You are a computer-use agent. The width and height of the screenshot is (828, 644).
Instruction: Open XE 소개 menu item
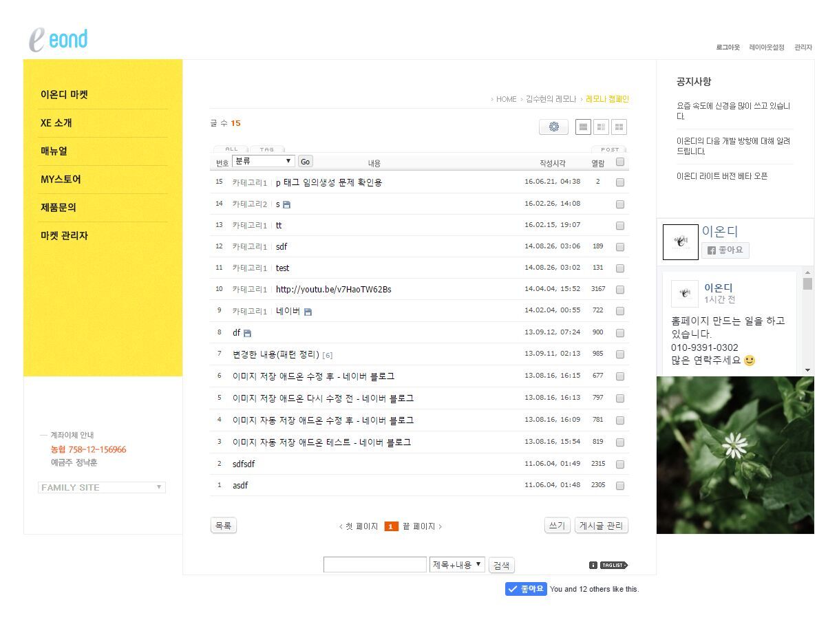pos(56,123)
